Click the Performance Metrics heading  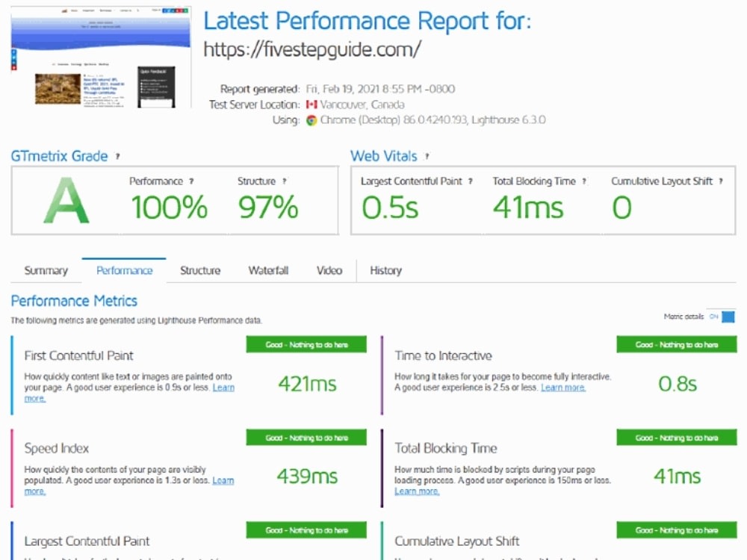click(x=74, y=301)
